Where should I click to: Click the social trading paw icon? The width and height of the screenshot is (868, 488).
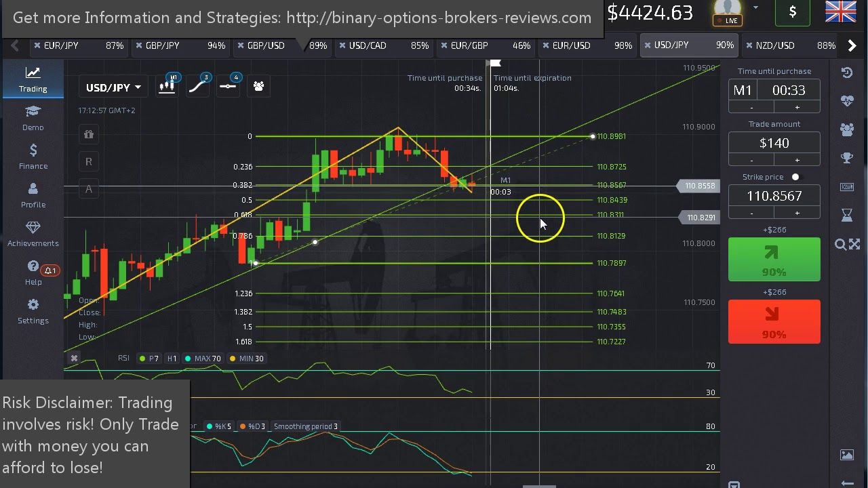coord(258,86)
